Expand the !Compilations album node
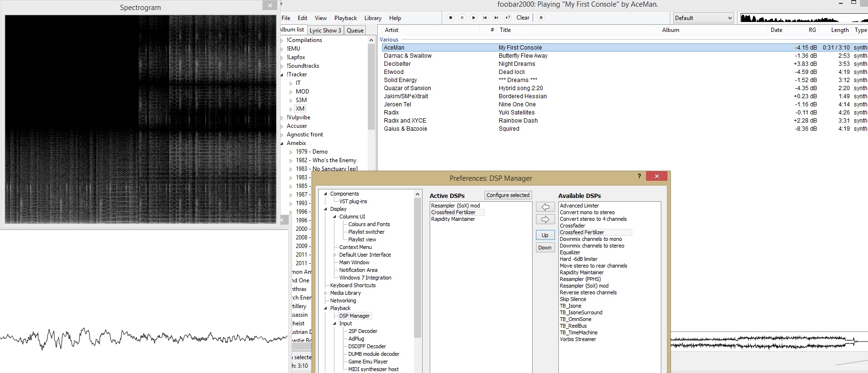The width and height of the screenshot is (868, 373). click(x=282, y=41)
